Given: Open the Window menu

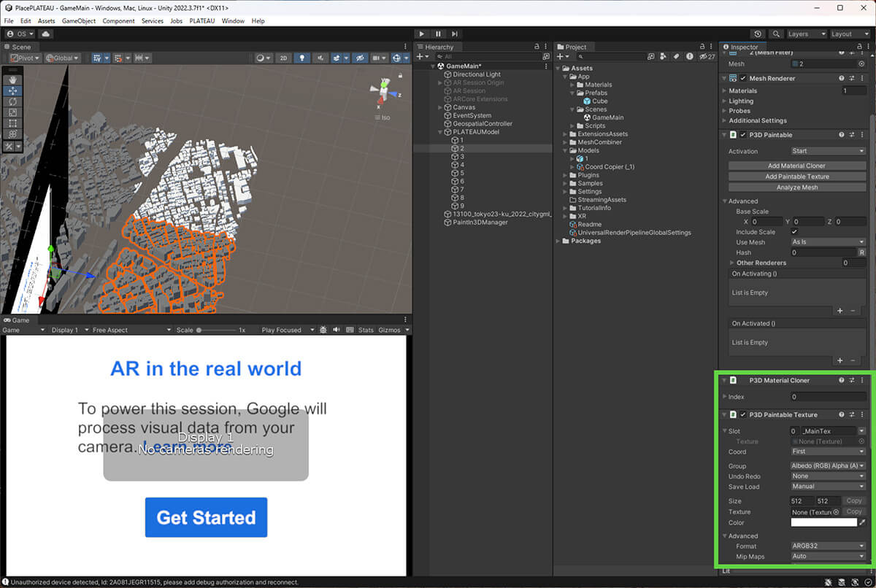Looking at the screenshot, I should (x=233, y=21).
